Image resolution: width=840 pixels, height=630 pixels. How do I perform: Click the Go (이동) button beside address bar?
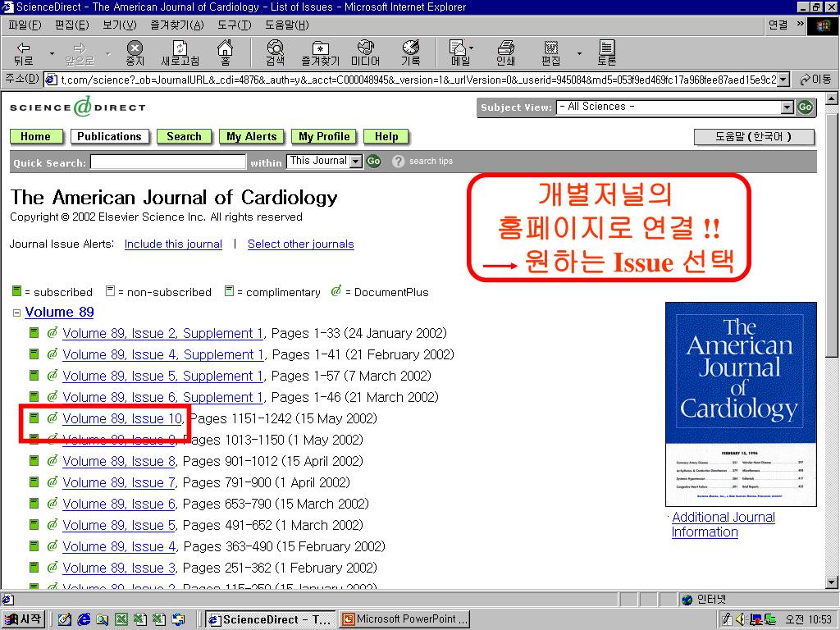(x=815, y=80)
